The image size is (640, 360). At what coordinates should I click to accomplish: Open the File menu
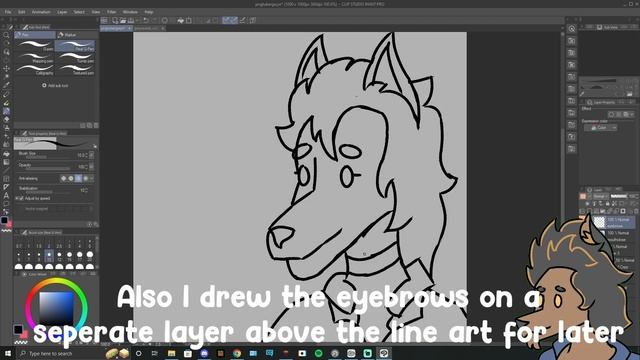coord(8,12)
